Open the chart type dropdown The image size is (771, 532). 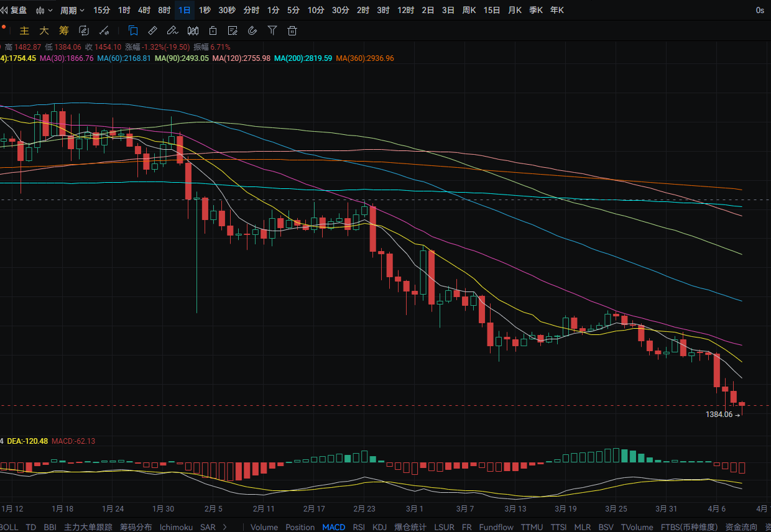click(44, 10)
